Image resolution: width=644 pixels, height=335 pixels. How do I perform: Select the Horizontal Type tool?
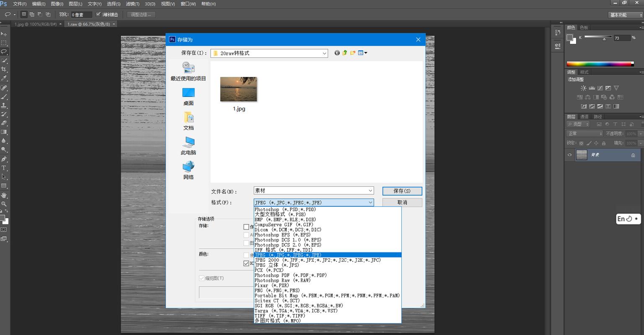(x=4, y=168)
